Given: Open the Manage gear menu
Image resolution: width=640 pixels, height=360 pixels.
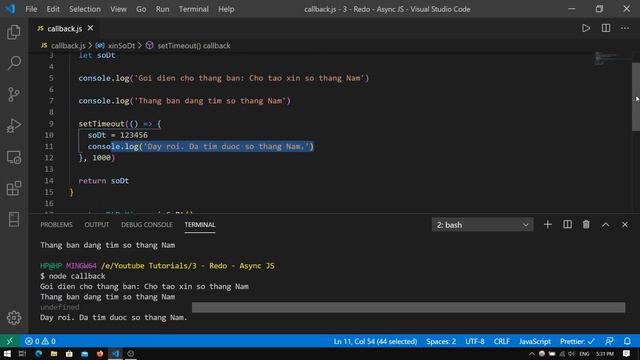Looking at the screenshot, I should point(14,318).
